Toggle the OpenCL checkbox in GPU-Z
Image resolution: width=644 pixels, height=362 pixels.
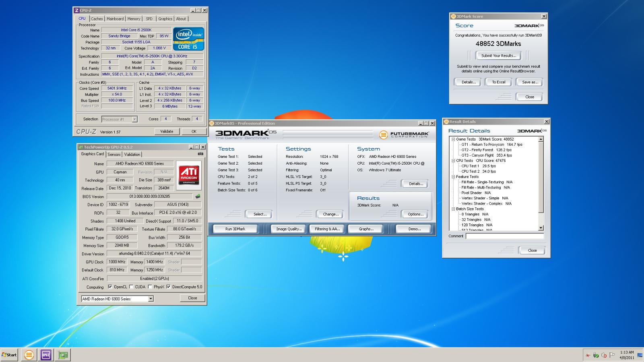point(110,287)
